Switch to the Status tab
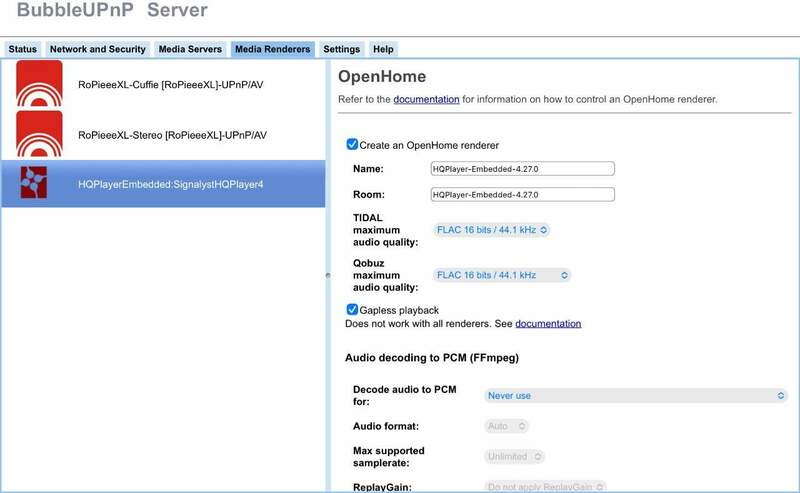The height and width of the screenshot is (493, 800). point(22,49)
